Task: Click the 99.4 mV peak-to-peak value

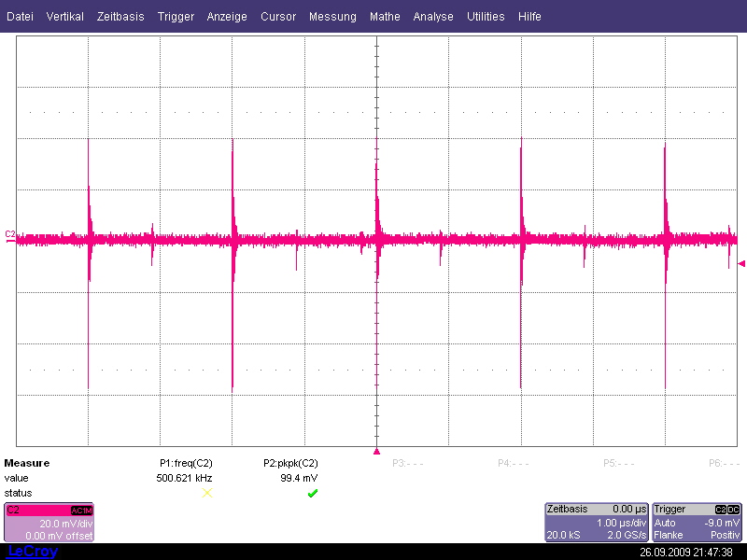Action: 299,478
